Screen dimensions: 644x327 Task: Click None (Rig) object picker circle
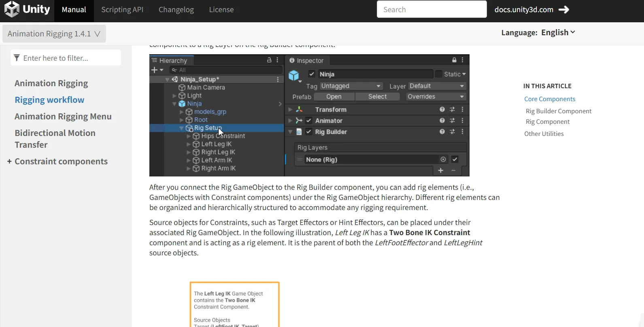[x=443, y=159]
